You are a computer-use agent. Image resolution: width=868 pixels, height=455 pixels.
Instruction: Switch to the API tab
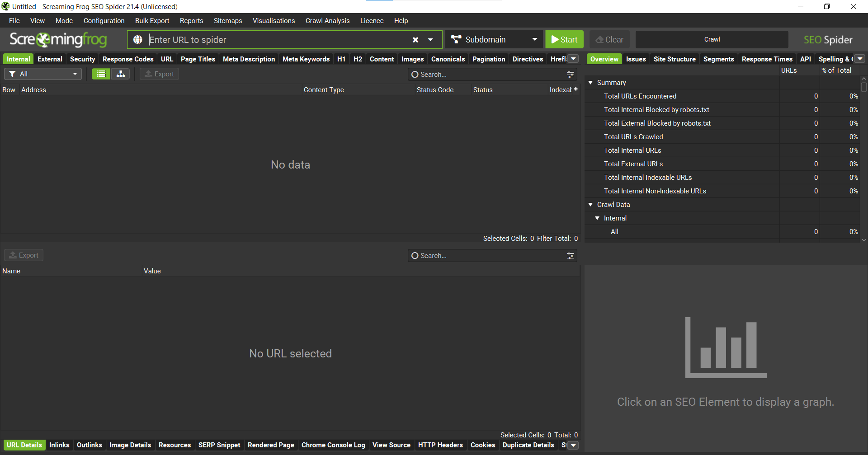(x=805, y=59)
